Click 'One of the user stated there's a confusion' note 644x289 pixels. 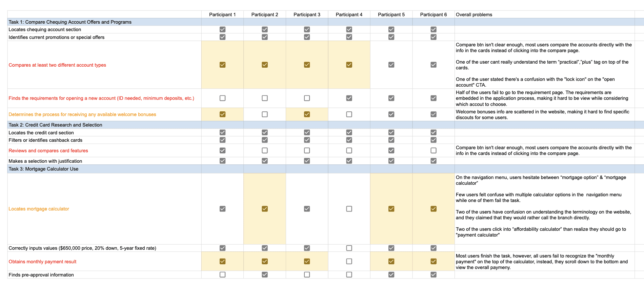click(536, 82)
